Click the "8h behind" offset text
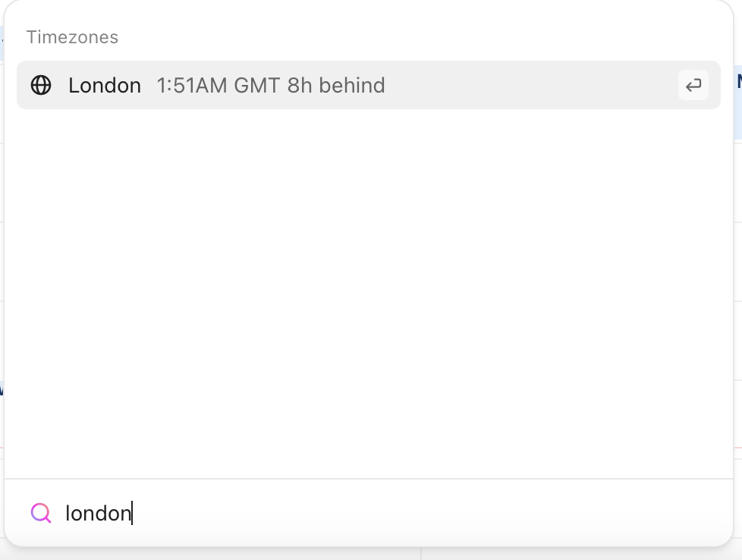The height and width of the screenshot is (560, 742). click(336, 85)
